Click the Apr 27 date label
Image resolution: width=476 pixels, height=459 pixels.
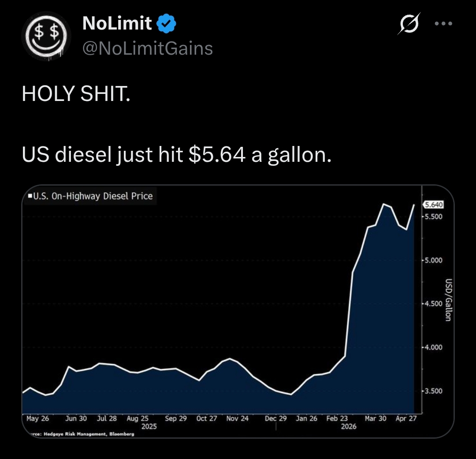tap(406, 418)
